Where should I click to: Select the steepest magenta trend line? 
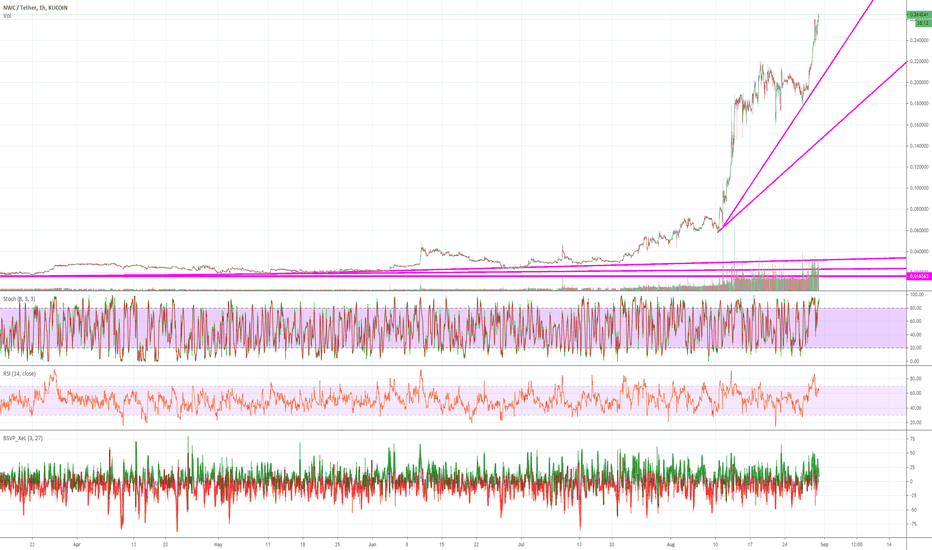796,114
